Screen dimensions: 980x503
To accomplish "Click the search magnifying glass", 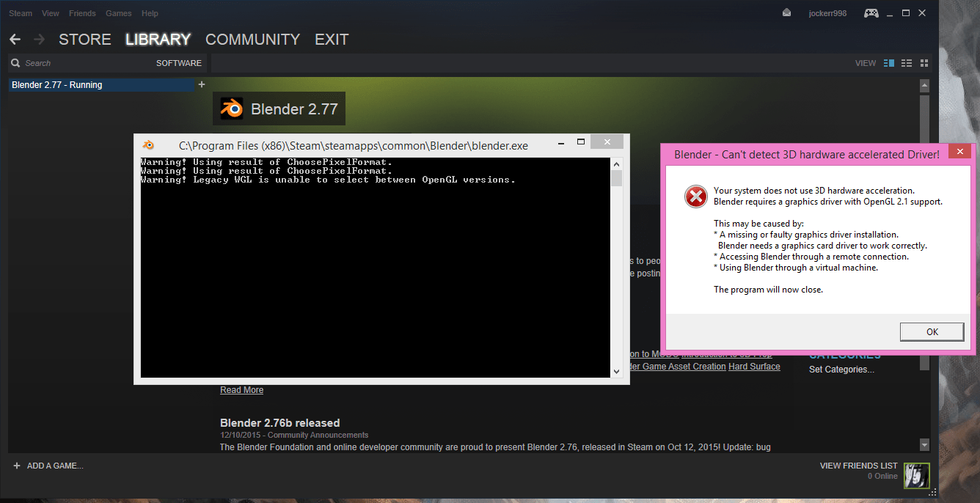I will click(15, 62).
